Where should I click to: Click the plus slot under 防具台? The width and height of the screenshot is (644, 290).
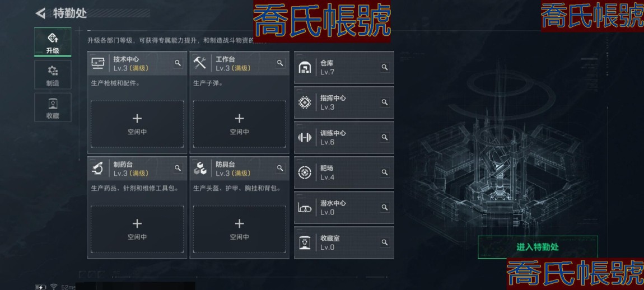pos(240,229)
